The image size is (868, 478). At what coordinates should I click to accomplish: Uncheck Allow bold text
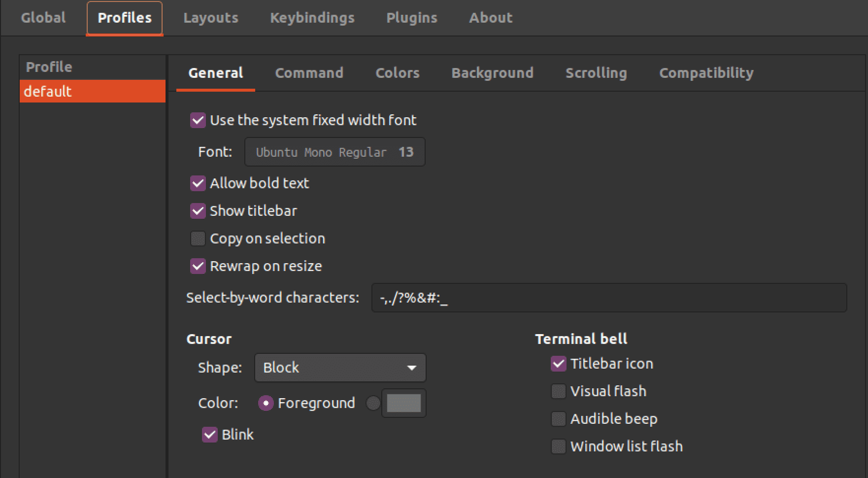[198, 183]
